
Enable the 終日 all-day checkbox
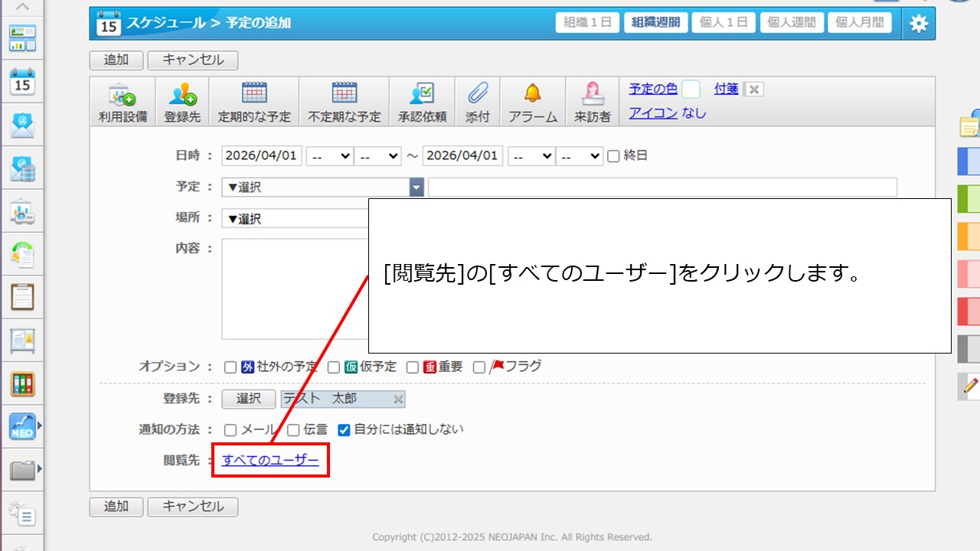click(613, 156)
